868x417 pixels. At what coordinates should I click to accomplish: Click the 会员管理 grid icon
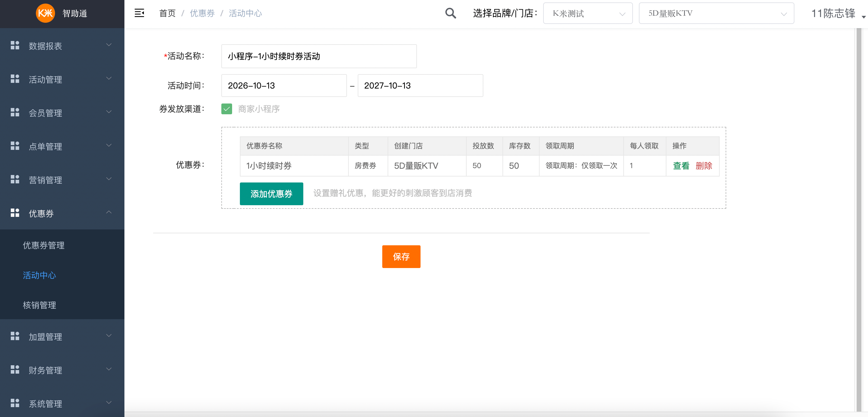[15, 112]
